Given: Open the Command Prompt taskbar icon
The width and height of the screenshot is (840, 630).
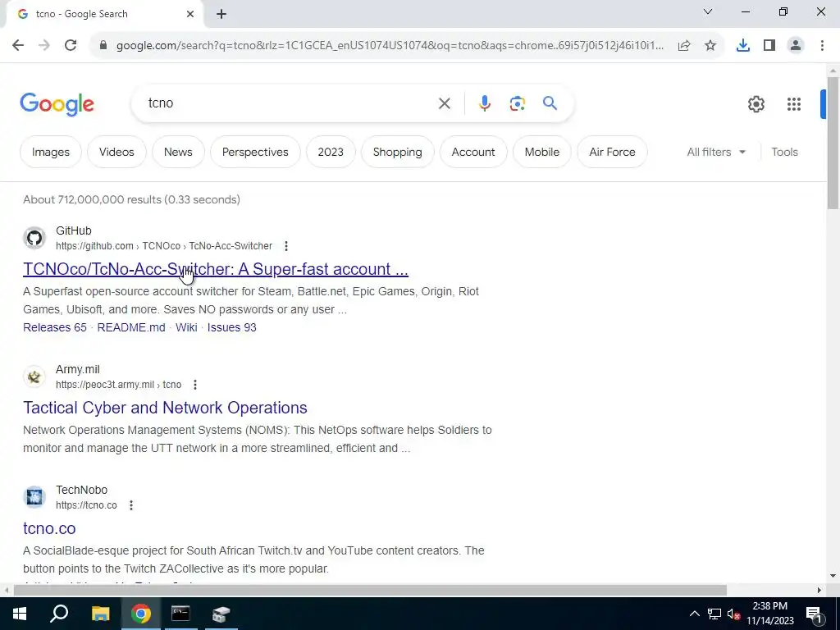Looking at the screenshot, I should (180, 614).
